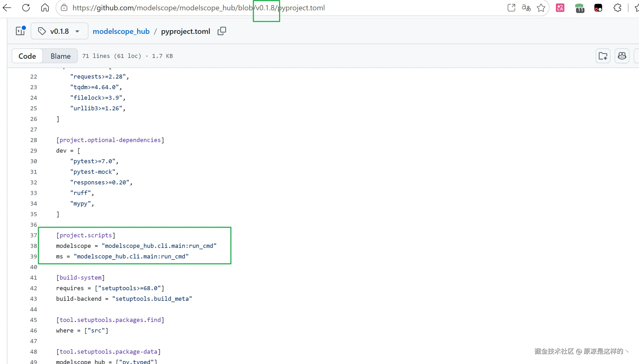The width and height of the screenshot is (639, 364).
Task: Click the "requests>=2.28" dependency line
Action: (x=100, y=76)
